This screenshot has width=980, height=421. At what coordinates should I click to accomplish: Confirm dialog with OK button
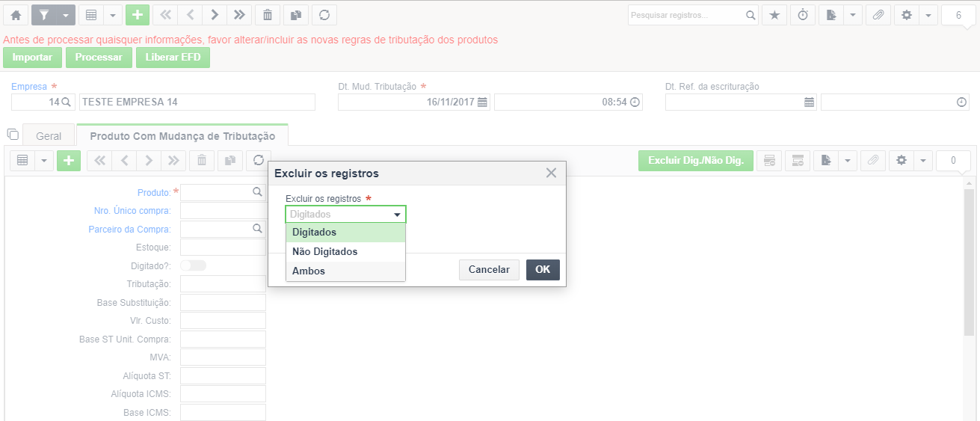(x=543, y=270)
